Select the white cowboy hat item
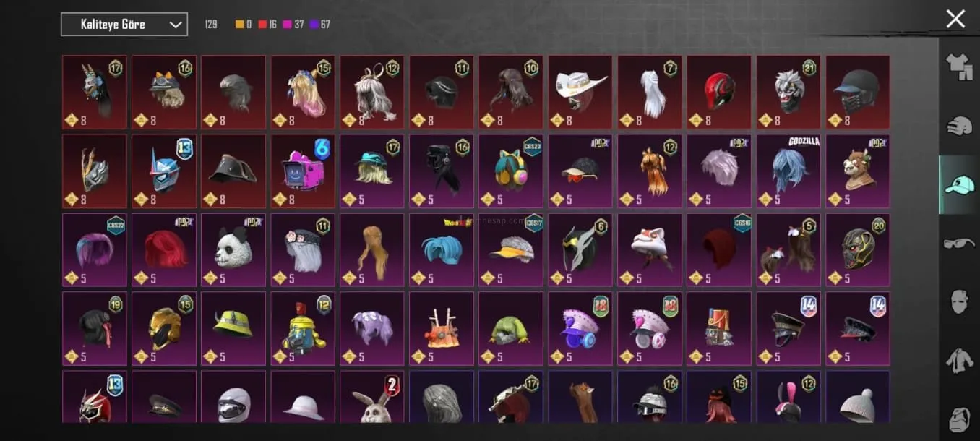The height and width of the screenshot is (441, 980). click(x=580, y=93)
